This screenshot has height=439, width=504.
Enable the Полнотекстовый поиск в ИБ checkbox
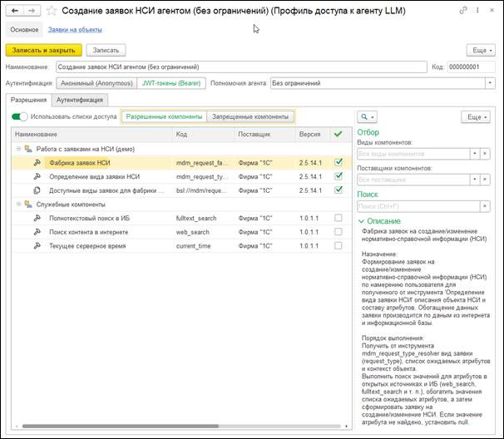338,218
